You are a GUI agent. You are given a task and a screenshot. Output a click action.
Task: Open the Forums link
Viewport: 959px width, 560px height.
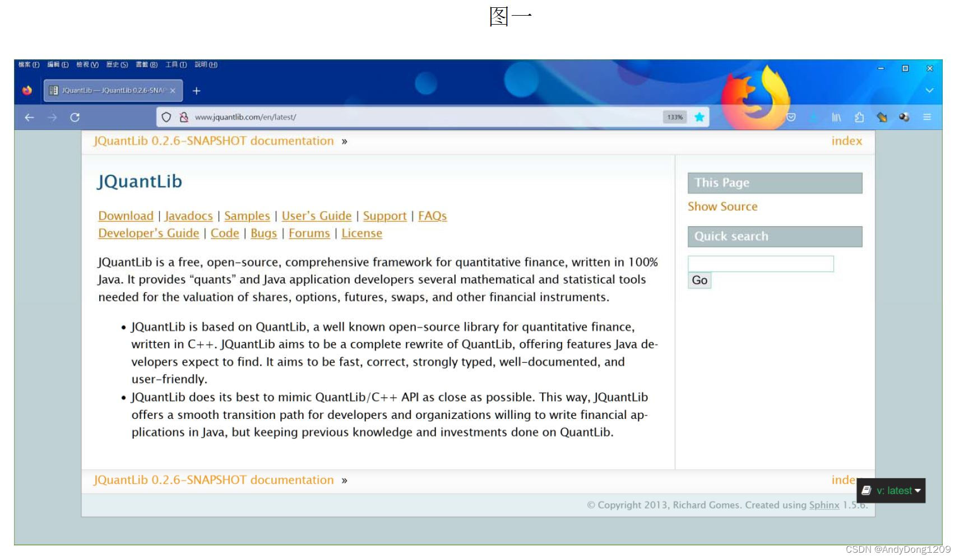point(309,234)
